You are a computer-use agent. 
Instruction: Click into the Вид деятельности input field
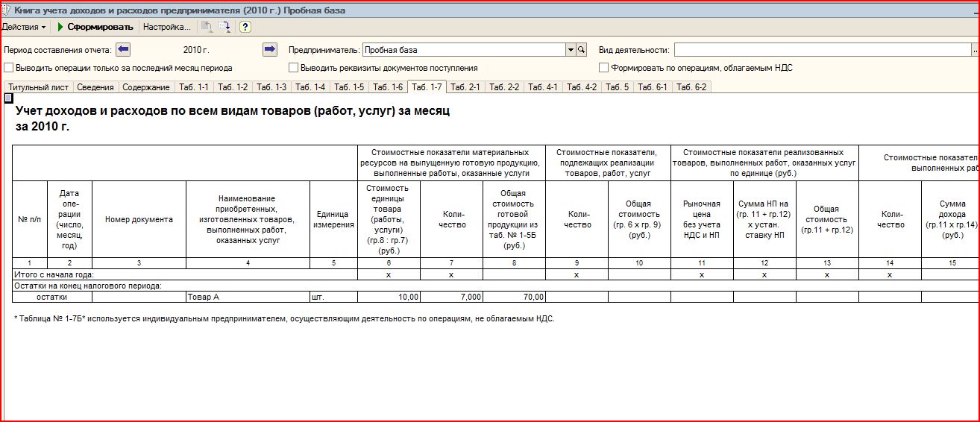[x=822, y=50]
